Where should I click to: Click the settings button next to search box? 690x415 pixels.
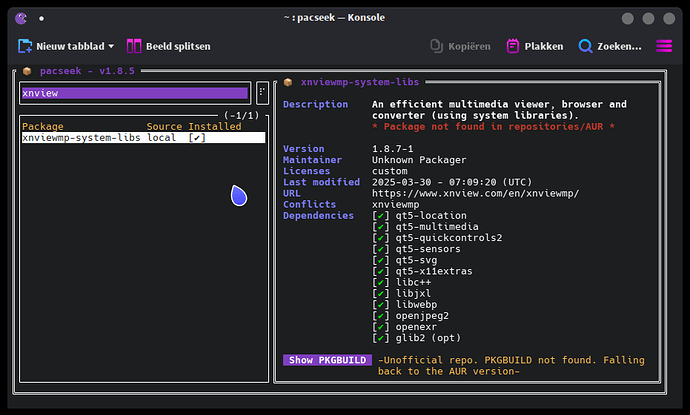point(262,93)
